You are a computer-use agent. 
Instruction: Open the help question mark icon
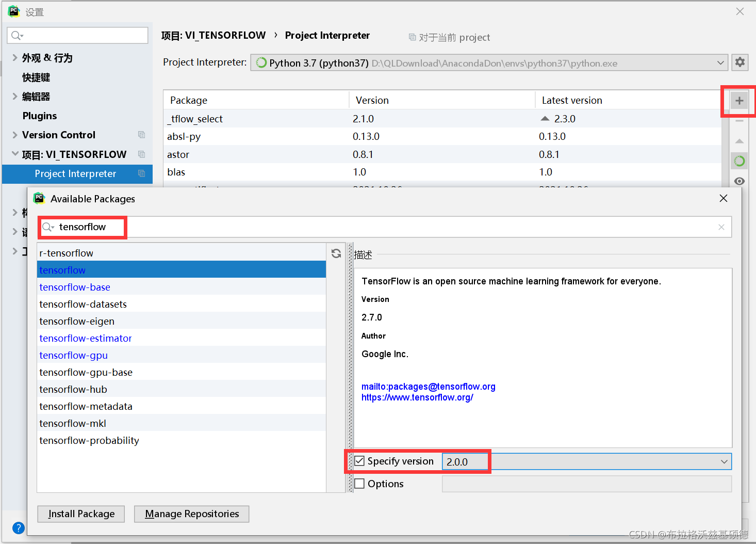point(18,528)
